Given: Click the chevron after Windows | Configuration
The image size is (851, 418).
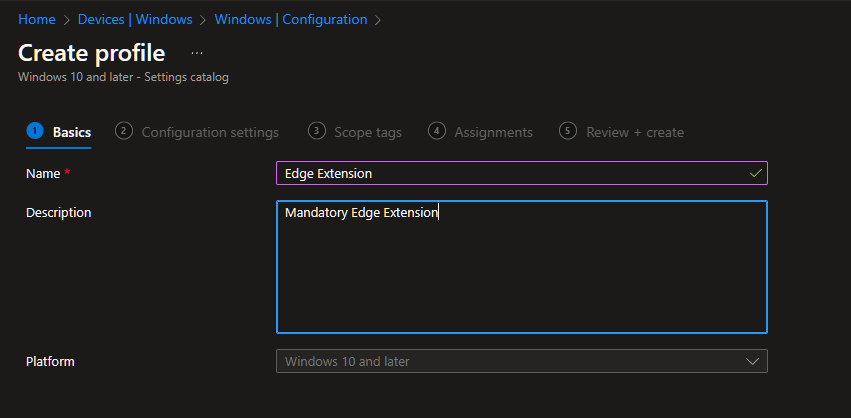Looking at the screenshot, I should point(378,20).
